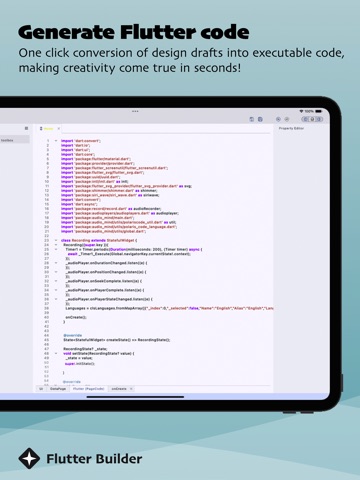Click the three-dot multitasking indicator at top
The image size is (360, 480).
(135, 111)
